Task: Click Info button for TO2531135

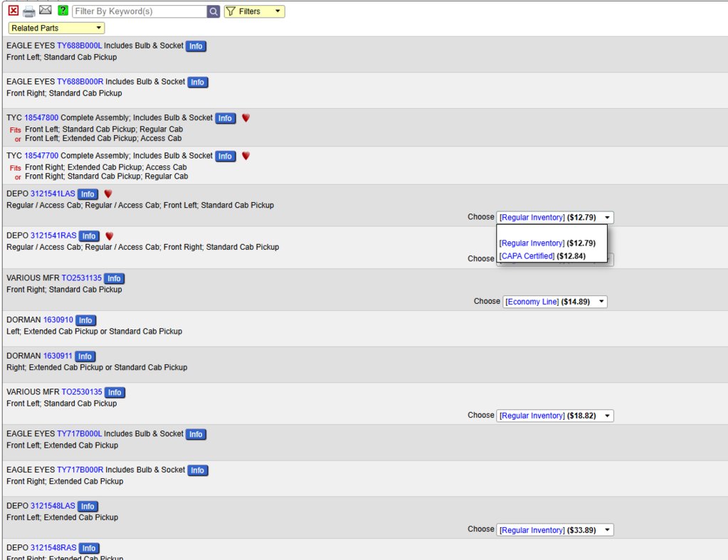Action: 114,278
